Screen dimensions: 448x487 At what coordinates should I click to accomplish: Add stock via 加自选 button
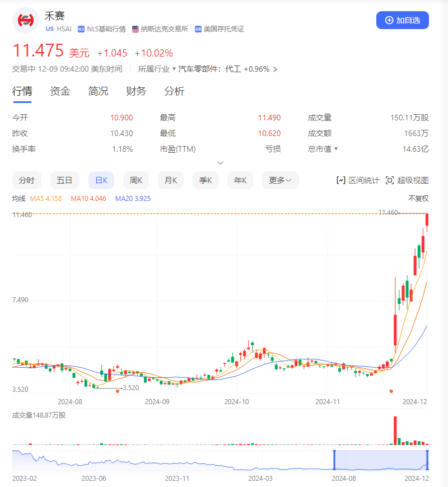(x=402, y=20)
